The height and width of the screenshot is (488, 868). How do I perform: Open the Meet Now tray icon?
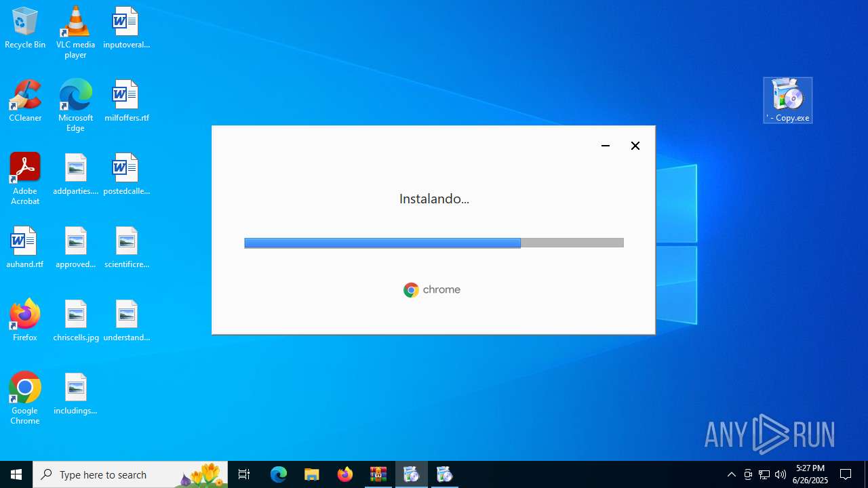748,474
